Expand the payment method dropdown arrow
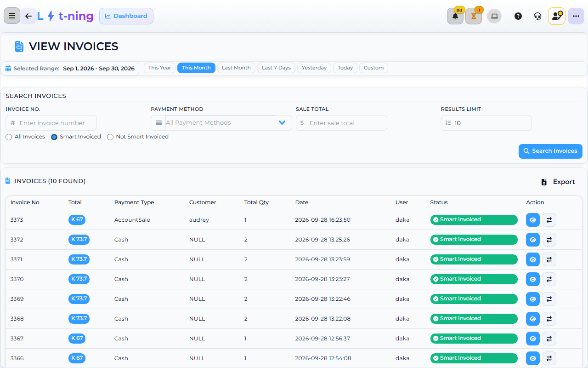588x368 pixels. (283, 123)
